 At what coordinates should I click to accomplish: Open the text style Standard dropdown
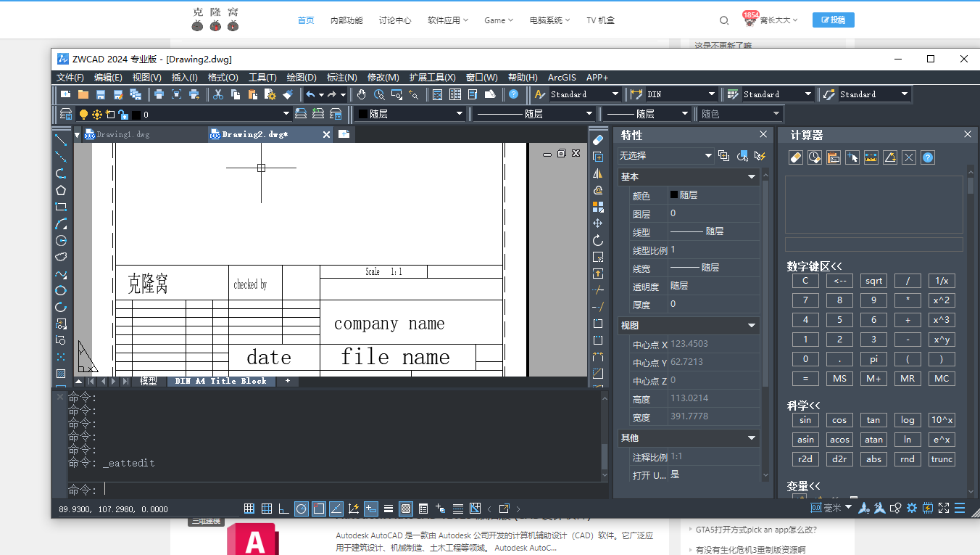click(615, 94)
